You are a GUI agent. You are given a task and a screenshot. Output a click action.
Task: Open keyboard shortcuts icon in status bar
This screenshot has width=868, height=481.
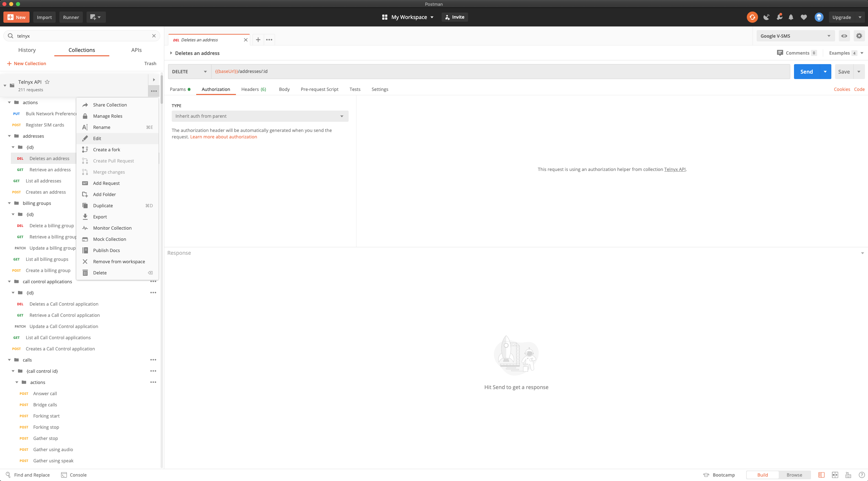(x=848, y=475)
